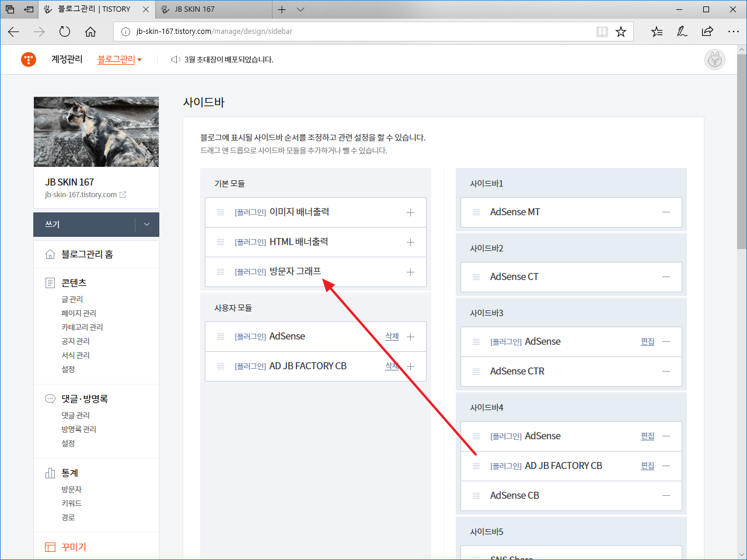
Task: Open external blog link icon
Action: pos(123,195)
